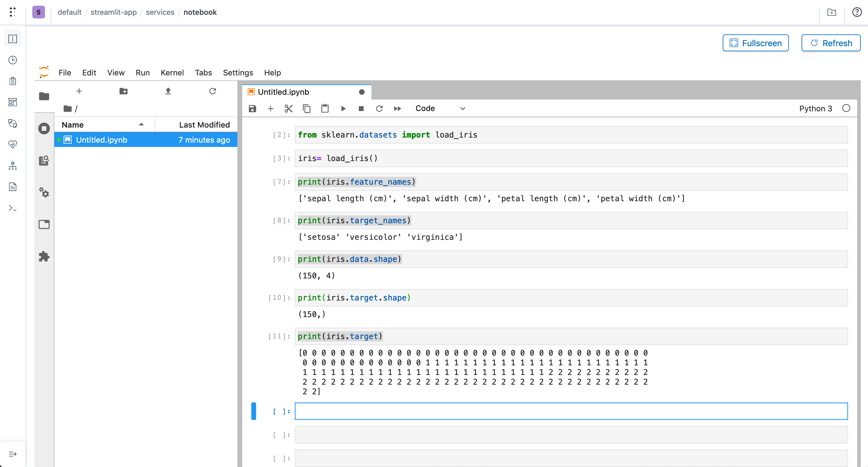Select the Untitled.ipynb notebook tab
Screen dimensions: 868x467
pos(283,92)
